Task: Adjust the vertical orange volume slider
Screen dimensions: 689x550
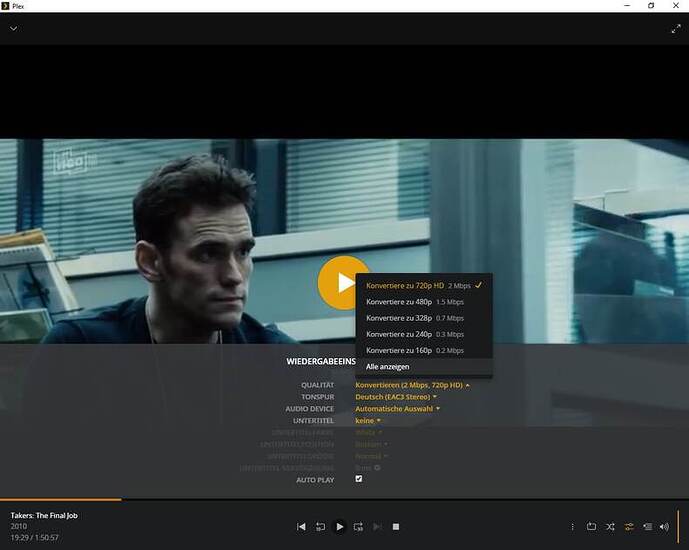Action: click(x=678, y=527)
